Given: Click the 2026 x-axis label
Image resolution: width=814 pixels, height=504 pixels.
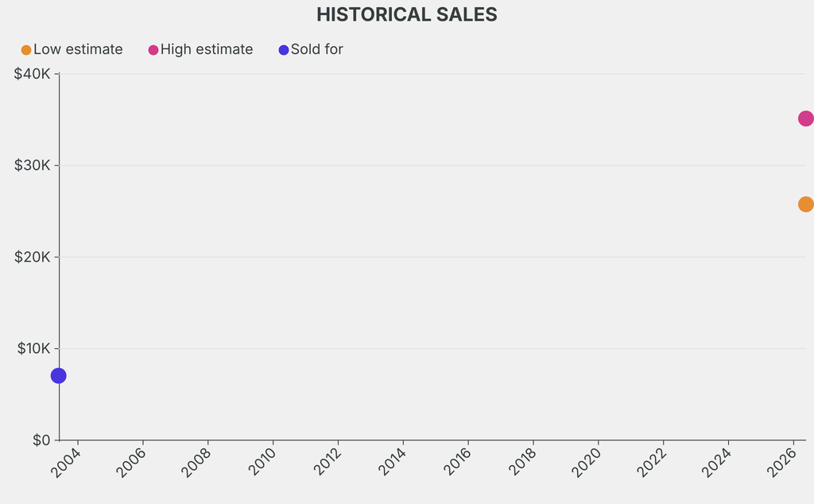Looking at the screenshot, I should [782, 463].
